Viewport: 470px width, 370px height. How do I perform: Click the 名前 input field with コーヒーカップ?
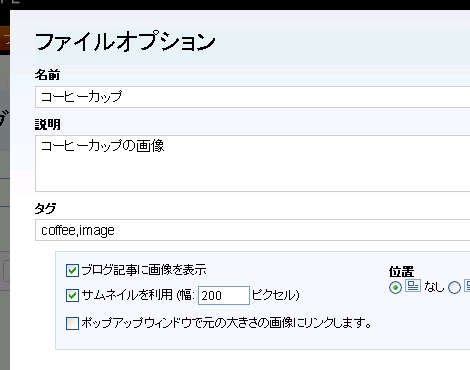(252, 97)
